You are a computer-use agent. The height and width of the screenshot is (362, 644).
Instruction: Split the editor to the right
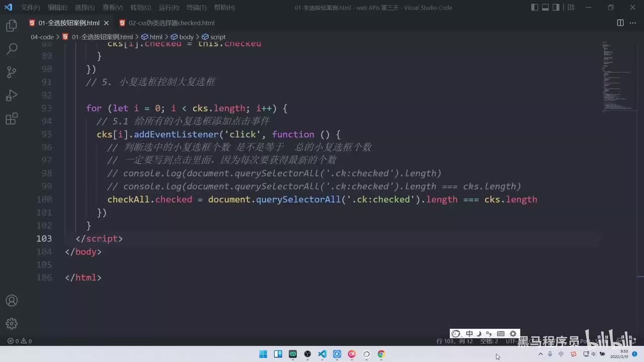pos(620,23)
